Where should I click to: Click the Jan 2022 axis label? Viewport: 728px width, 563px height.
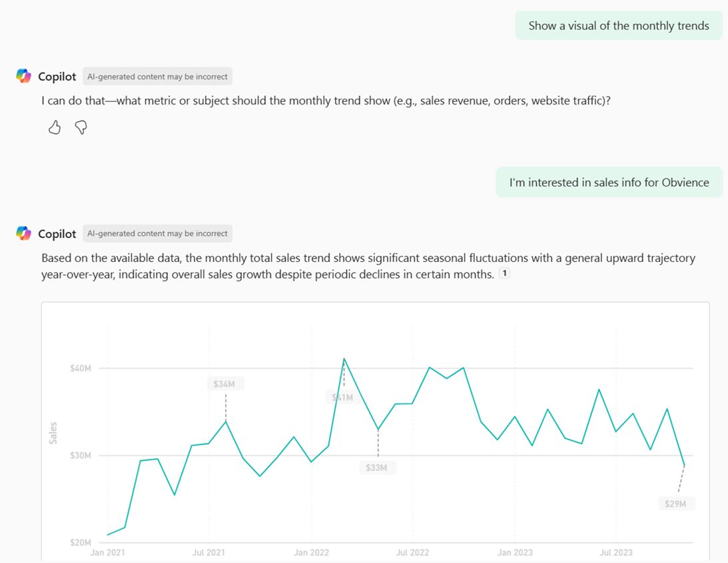tap(311, 552)
